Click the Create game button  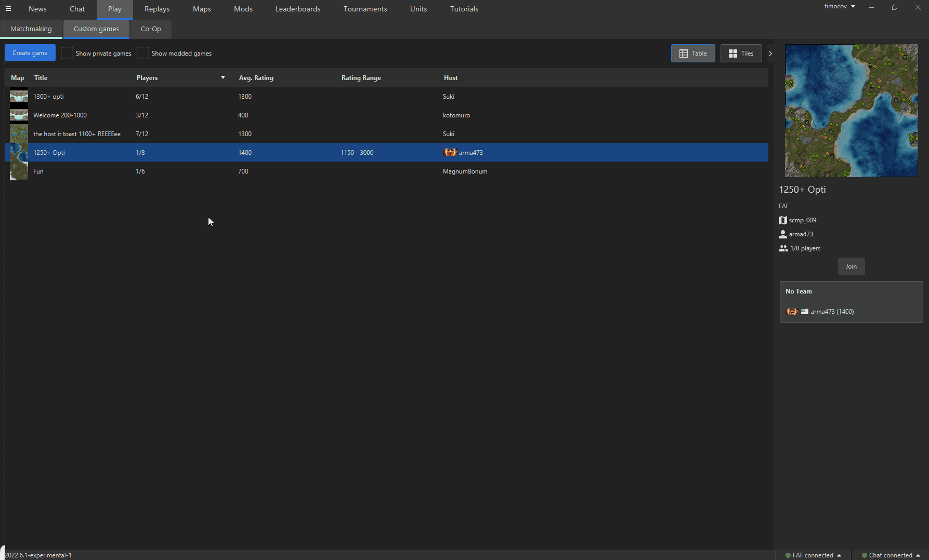click(30, 52)
